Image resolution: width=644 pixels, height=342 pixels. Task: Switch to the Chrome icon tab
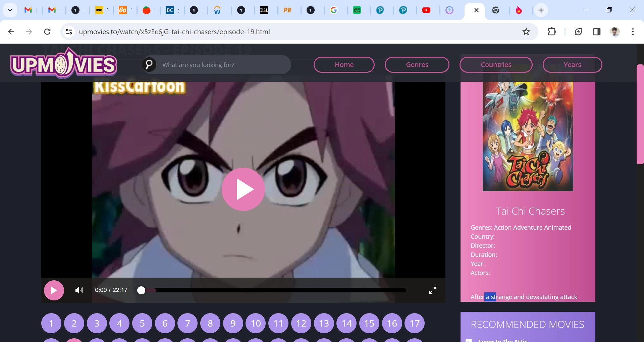click(x=496, y=10)
